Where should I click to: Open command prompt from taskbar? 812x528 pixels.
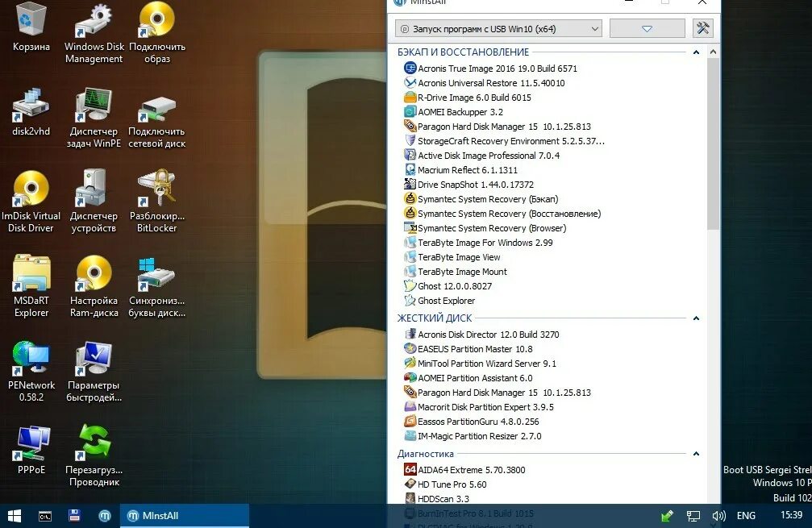45,516
